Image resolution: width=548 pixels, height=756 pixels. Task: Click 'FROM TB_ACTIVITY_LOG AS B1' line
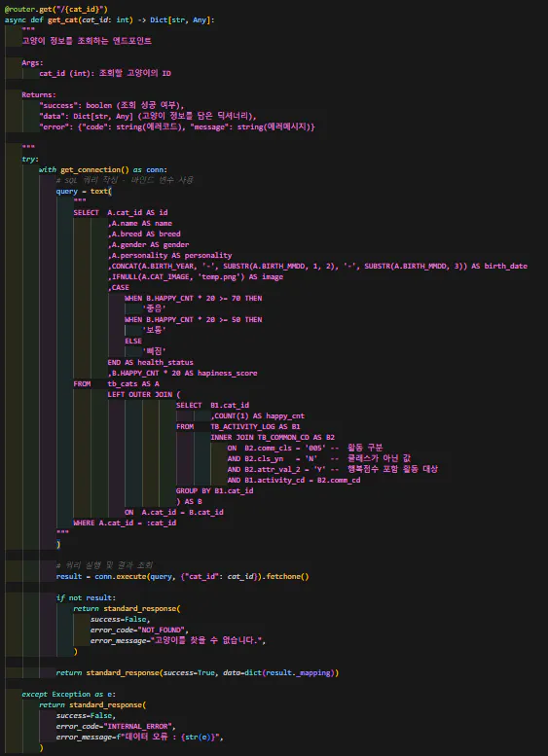coord(238,427)
